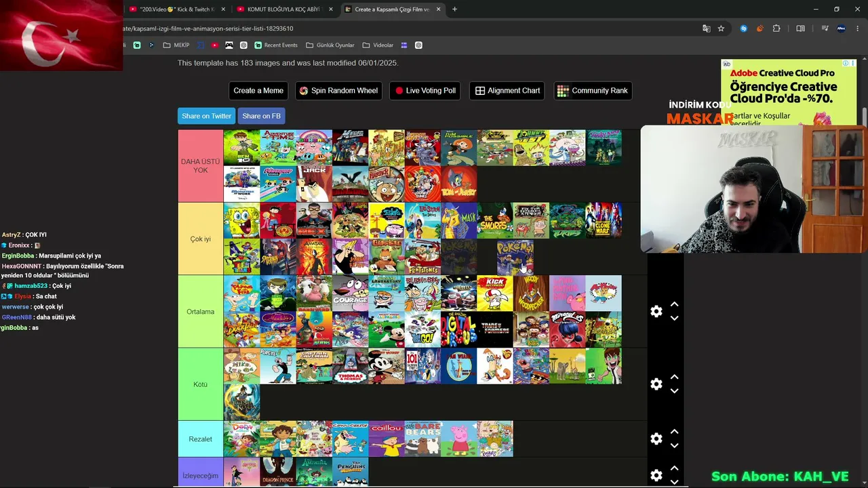Pick the Woody Woodpecker thumbnail
Screen dimensions: 868x488
coord(531,293)
